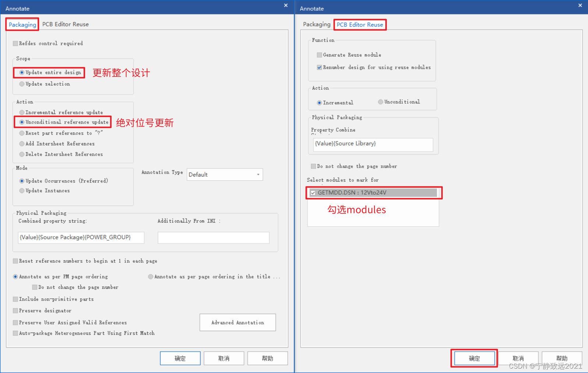Select Add Intersheet References option
Image resolution: width=588 pixels, height=373 pixels.
[22, 144]
